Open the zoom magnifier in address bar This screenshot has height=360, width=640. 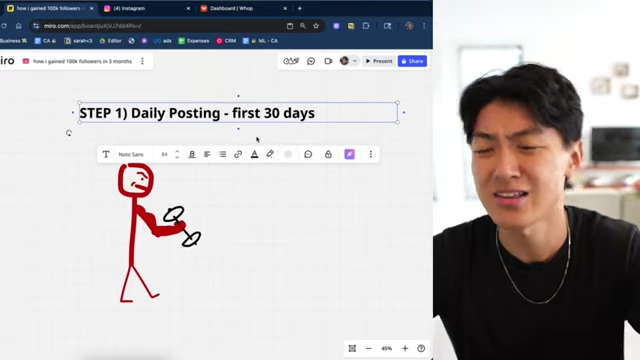click(303, 26)
